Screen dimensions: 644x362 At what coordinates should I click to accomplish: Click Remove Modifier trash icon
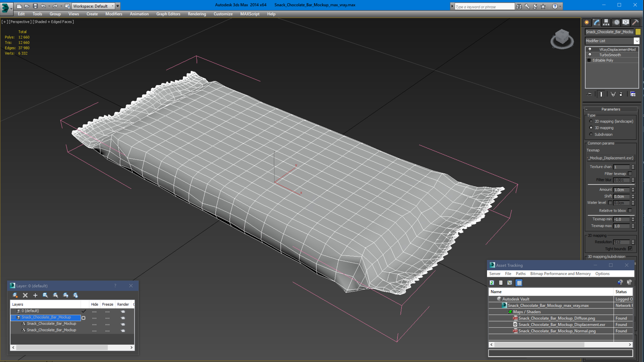tap(621, 94)
